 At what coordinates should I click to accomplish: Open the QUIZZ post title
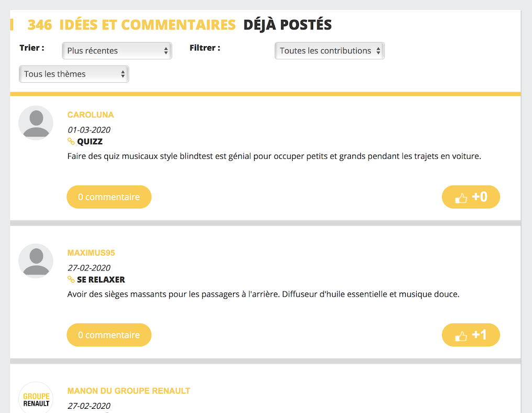click(x=90, y=142)
